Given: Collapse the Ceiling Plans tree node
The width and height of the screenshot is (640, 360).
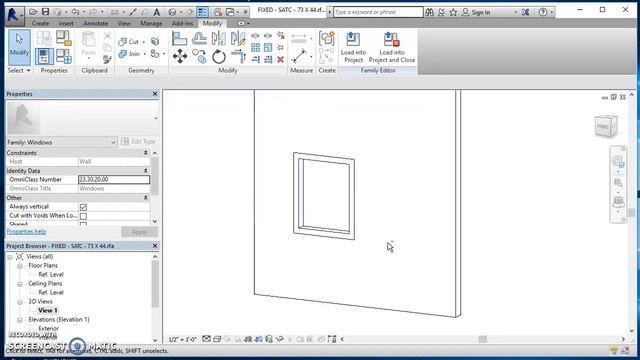Looking at the screenshot, I should pos(19,284).
